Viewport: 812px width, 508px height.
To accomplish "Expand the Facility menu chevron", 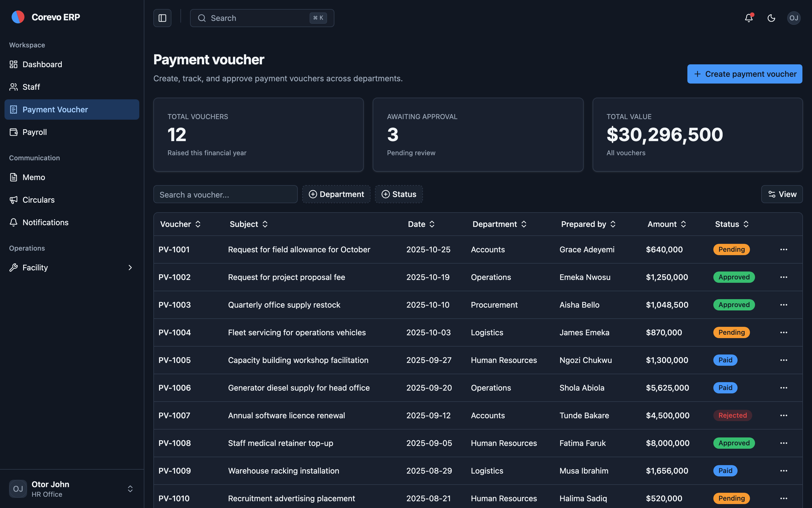I will pyautogui.click(x=130, y=268).
